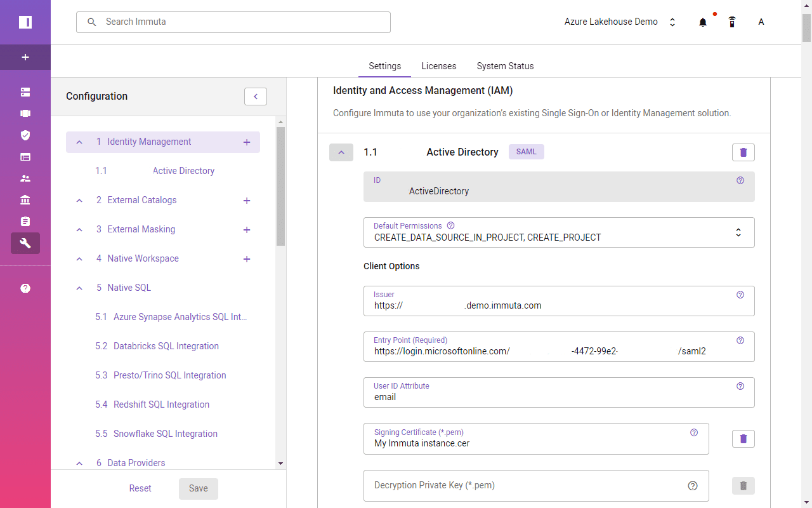812x508 pixels.
Task: Switch to the System Status tab
Action: 506,66
